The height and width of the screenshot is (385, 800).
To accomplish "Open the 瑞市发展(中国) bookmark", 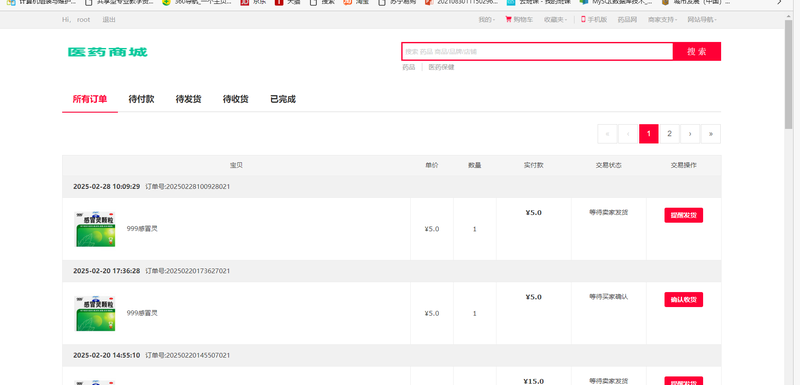I will 695,2.
